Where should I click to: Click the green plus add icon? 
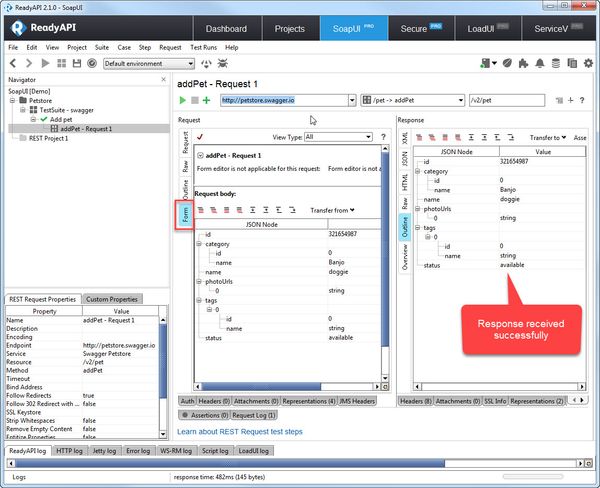[x=207, y=101]
